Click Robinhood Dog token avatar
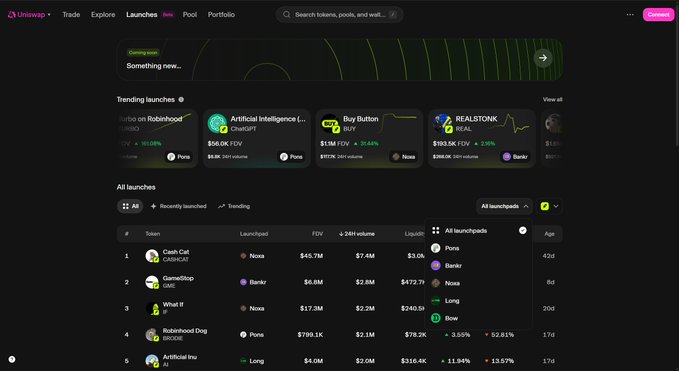This screenshot has height=371, width=679. click(x=152, y=335)
